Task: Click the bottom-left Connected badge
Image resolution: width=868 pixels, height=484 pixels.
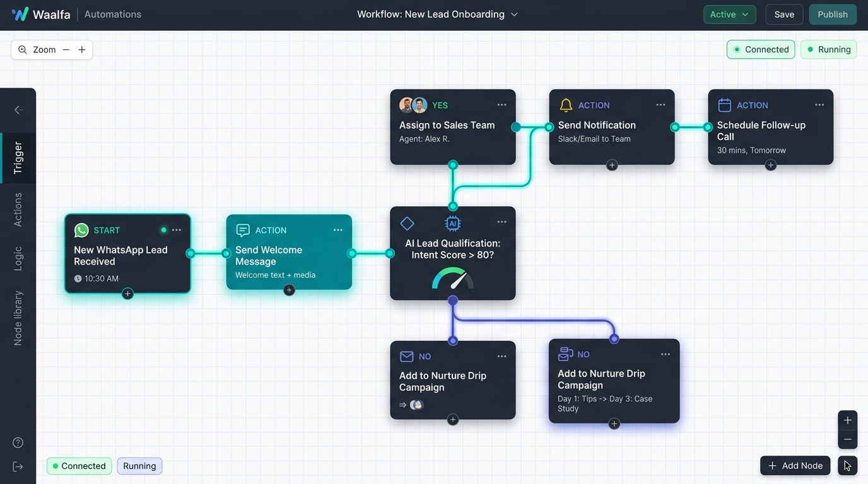Action: click(x=79, y=466)
